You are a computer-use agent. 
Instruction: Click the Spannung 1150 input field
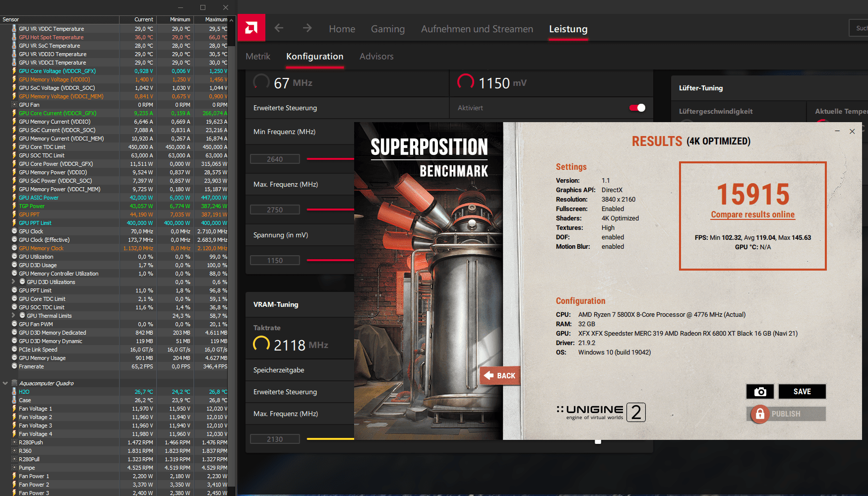[x=275, y=260]
